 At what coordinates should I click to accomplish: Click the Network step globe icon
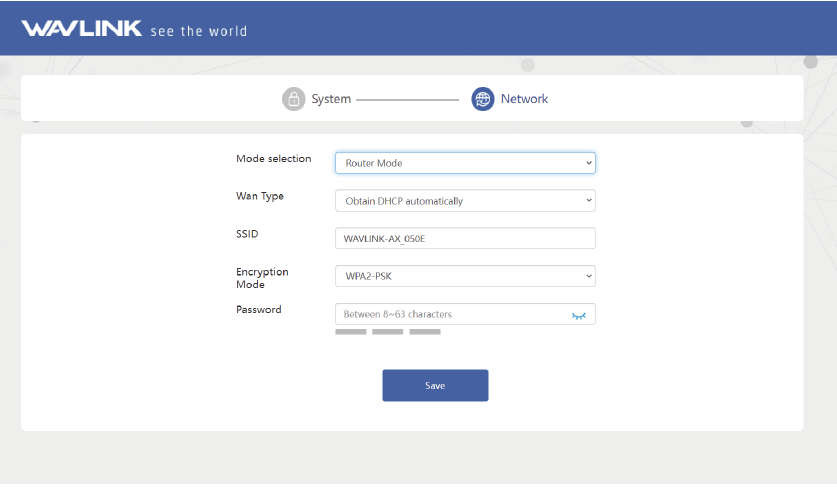click(x=483, y=99)
